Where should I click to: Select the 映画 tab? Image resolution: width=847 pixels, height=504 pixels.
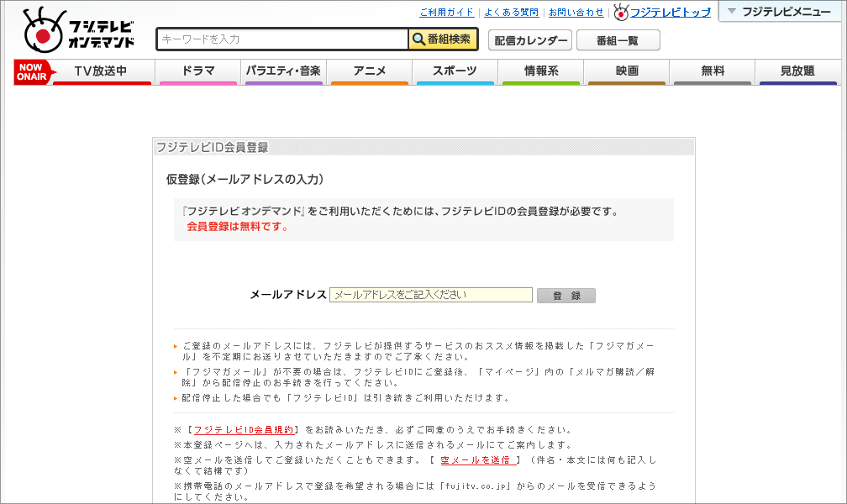(627, 72)
